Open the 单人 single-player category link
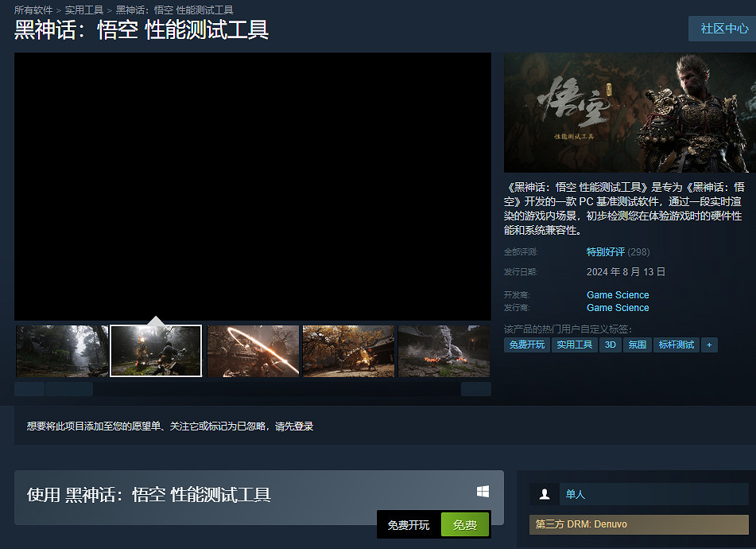This screenshot has height=549, width=756. [576, 494]
